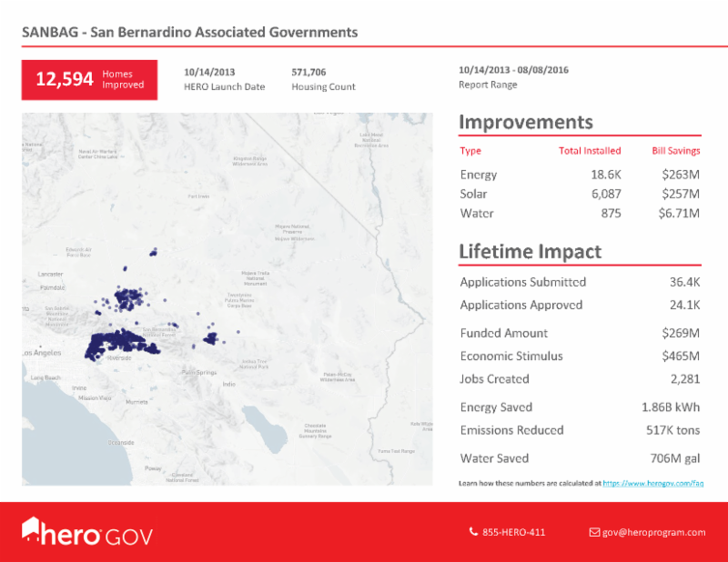Click the Improvements section heading
This screenshot has width=728, height=562.
tap(525, 123)
